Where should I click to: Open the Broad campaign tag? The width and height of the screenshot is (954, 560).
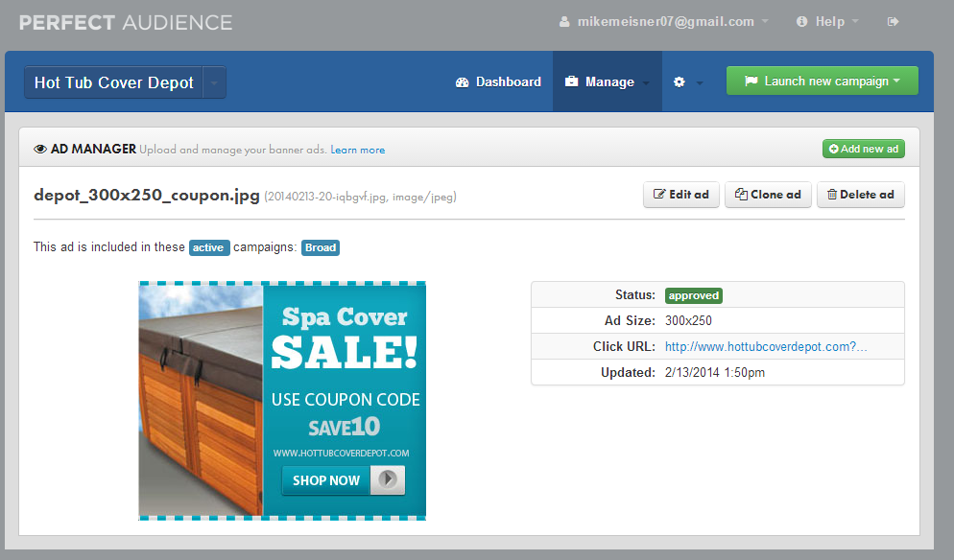point(321,247)
